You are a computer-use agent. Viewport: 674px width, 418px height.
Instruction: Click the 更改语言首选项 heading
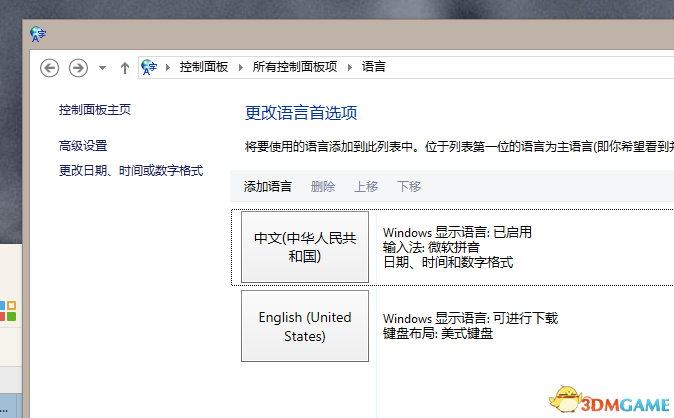(301, 113)
